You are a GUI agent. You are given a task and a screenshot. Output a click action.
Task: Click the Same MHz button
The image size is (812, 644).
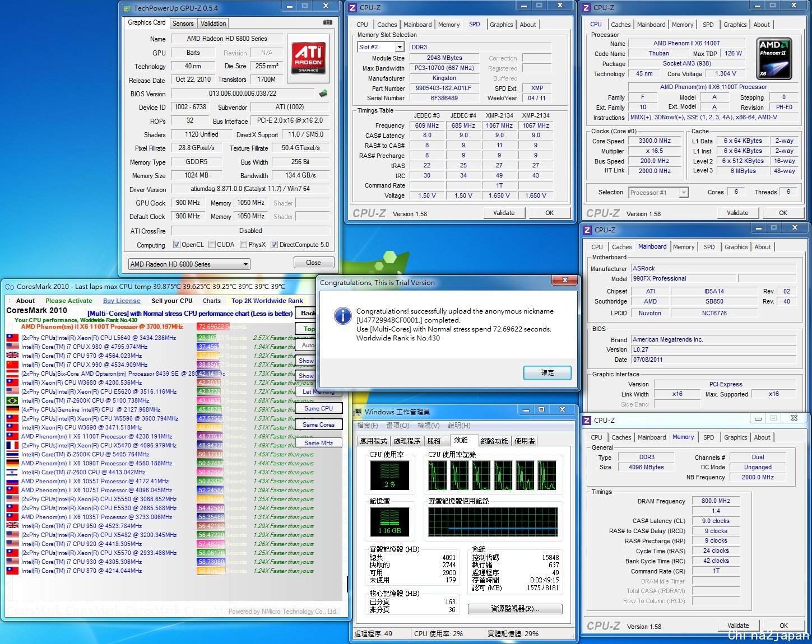(x=318, y=443)
